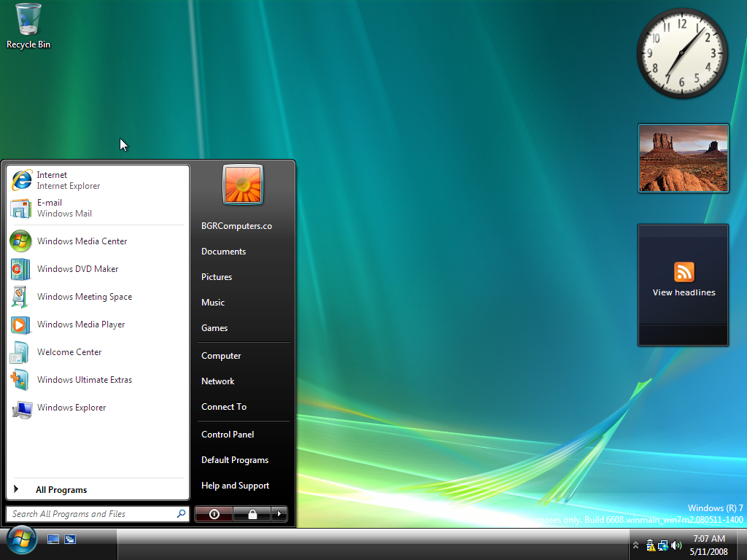Click the Search All Programs and Files box
747x560 pixels.
(x=91, y=514)
